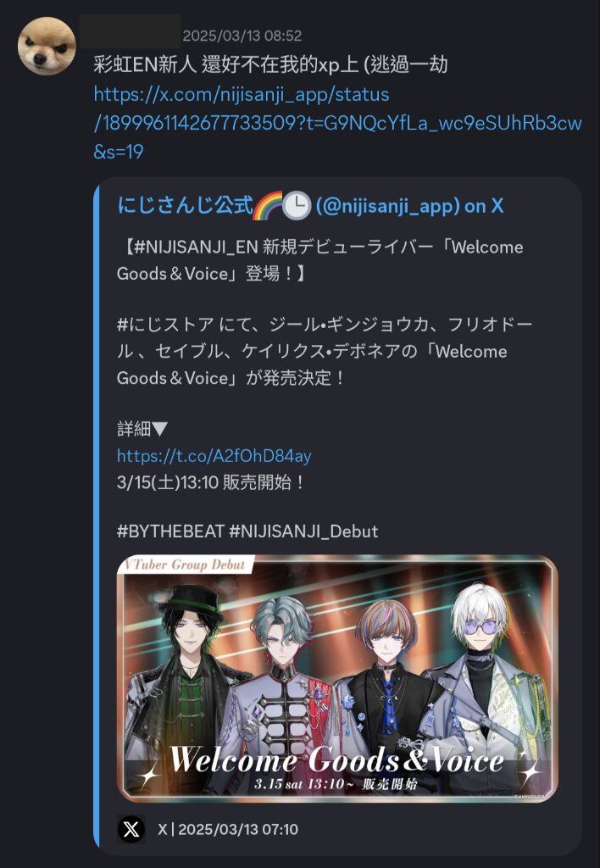Open the Welcome Goods & Voice image
The width and height of the screenshot is (600, 868).
(337, 678)
